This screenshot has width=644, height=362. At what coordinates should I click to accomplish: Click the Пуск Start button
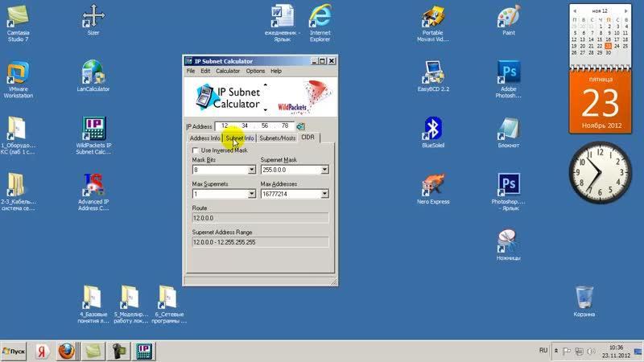15,352
